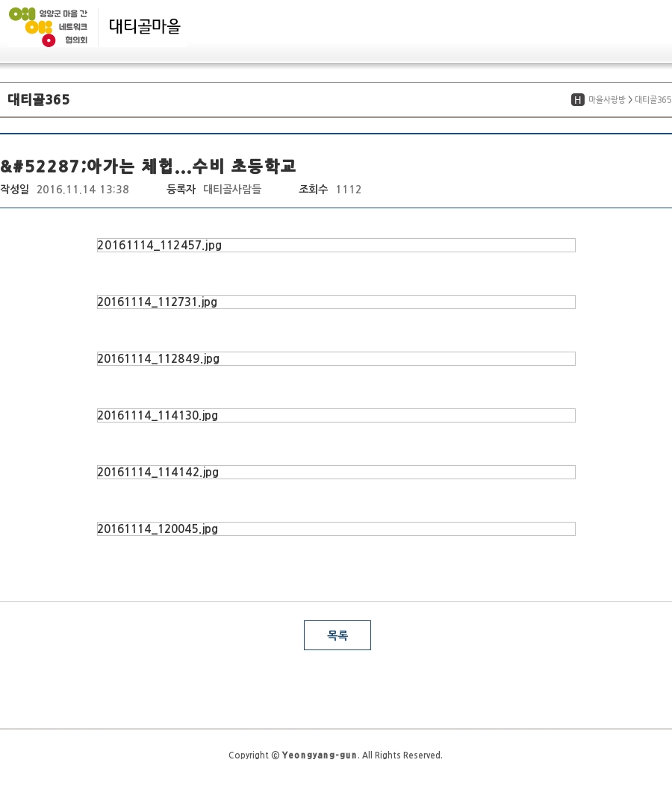Viewport: 672px width, 804px height.
Task: Open image 20161114_112457.jpg
Action: coord(336,245)
